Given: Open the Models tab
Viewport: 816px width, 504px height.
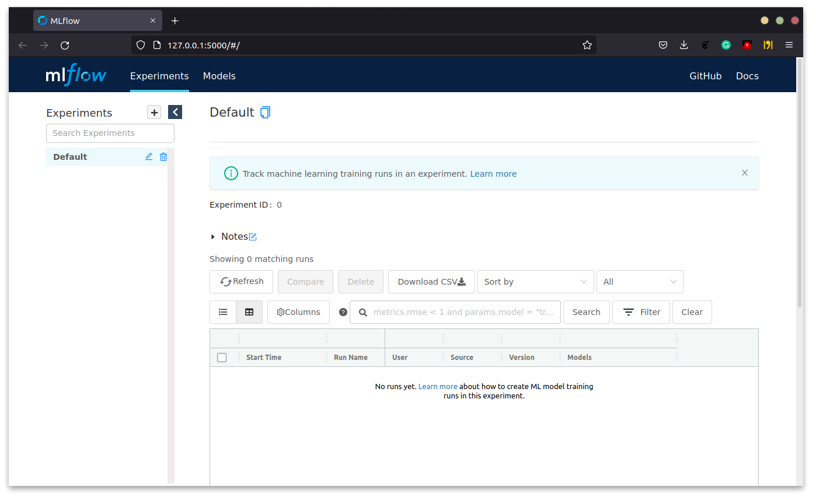Looking at the screenshot, I should tap(219, 76).
